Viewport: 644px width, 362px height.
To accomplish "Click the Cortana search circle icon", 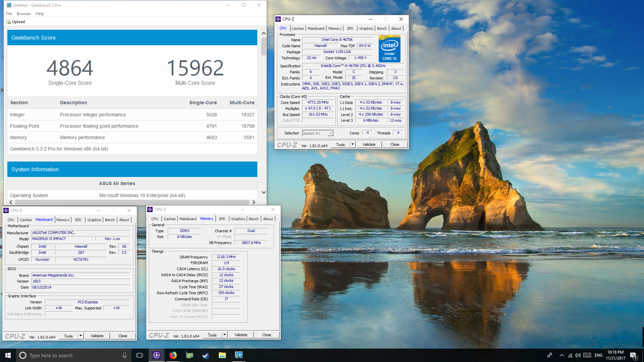I will coord(22,355).
